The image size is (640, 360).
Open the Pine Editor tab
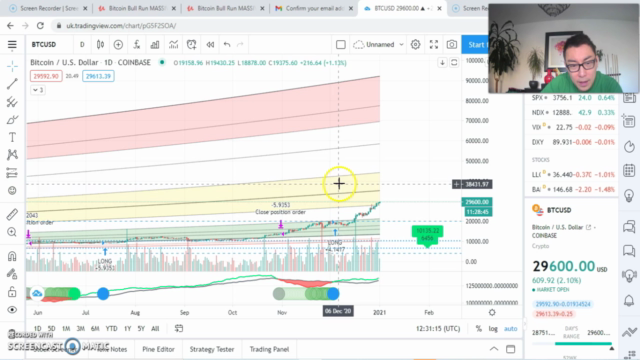(x=158, y=349)
